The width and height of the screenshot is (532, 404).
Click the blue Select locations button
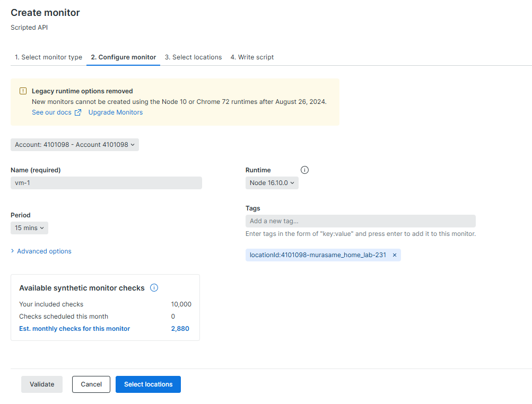(148, 384)
